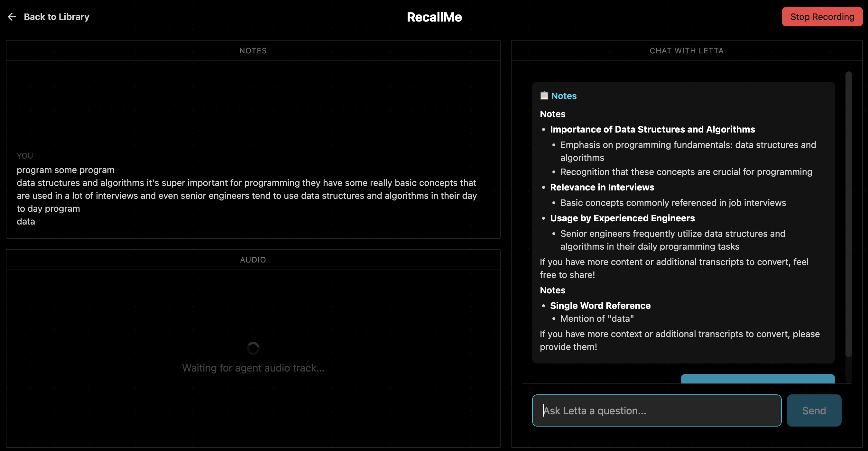Screen dimensions: 868x451
Task: Click the Usage by Experienced Engineers heading
Action: click(x=622, y=218)
